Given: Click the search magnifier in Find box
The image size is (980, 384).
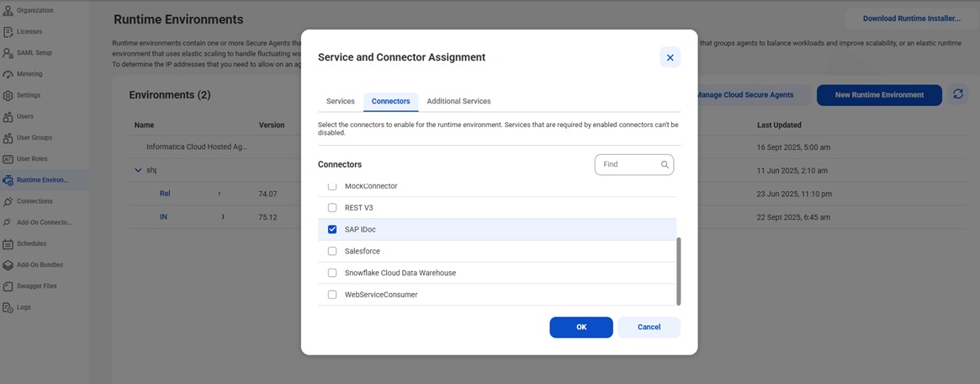Looking at the screenshot, I should click(x=665, y=164).
